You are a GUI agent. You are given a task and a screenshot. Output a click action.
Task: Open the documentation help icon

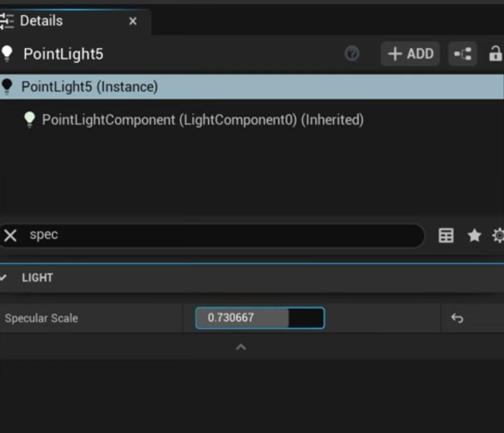pyautogui.click(x=352, y=54)
